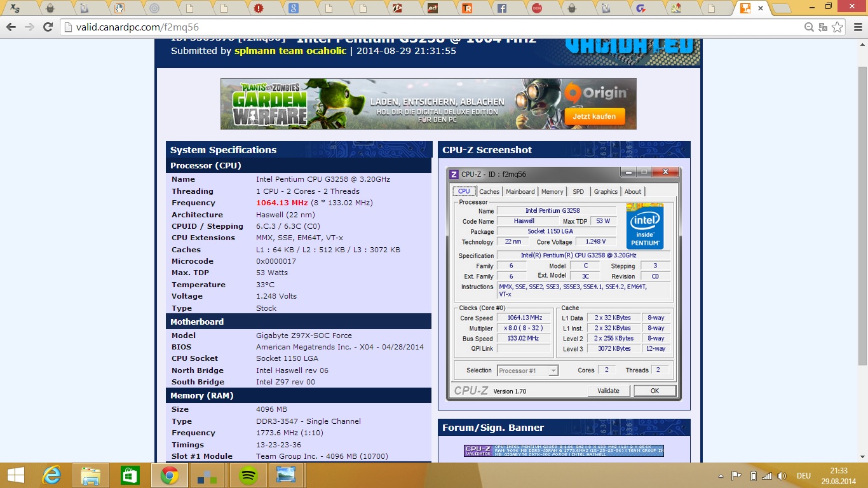Screen dimensions: 868x488
Task: Switch to the red spiky badge tab
Action: coord(258,8)
